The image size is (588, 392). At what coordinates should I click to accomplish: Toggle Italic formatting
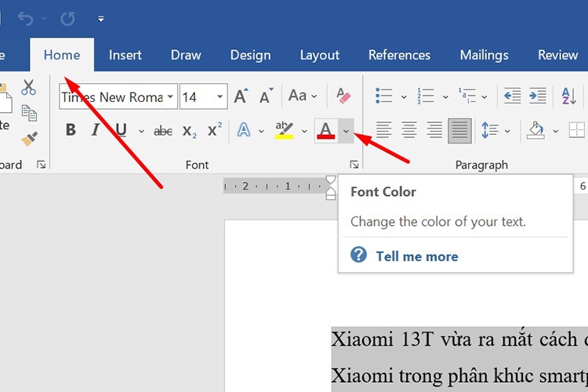pyautogui.click(x=96, y=130)
